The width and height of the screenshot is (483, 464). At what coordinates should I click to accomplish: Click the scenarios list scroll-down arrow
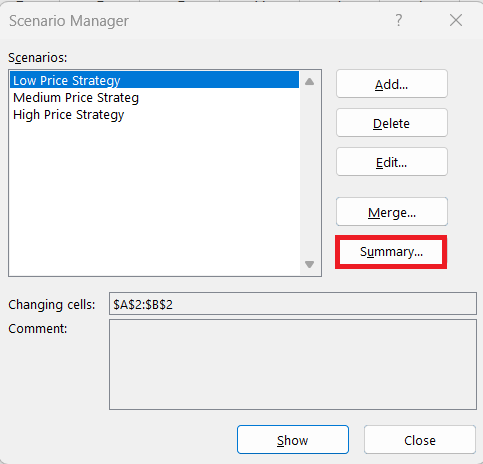click(309, 264)
